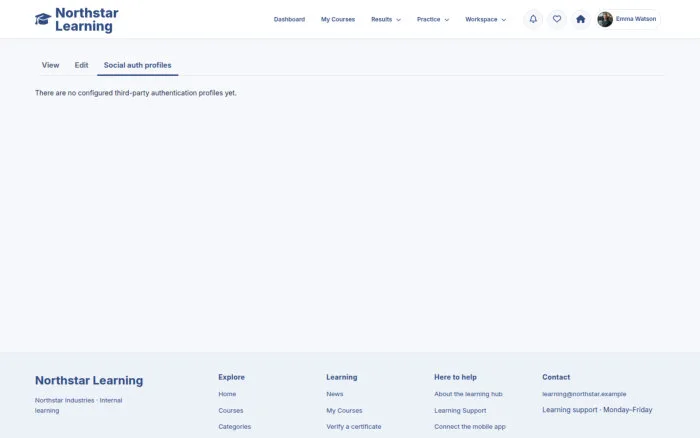Click the graduation cap logo icon
The width and height of the screenshot is (700, 438).
coord(43,19)
